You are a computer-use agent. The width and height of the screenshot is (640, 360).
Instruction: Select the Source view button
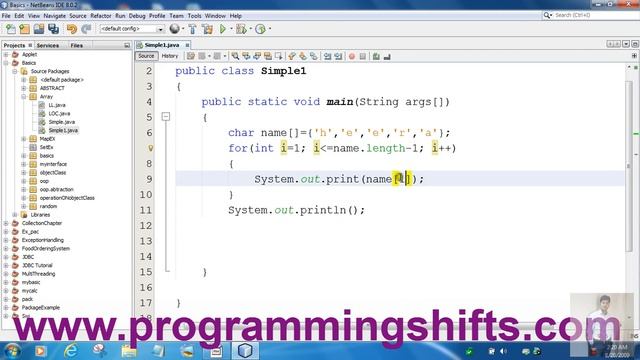point(146,56)
